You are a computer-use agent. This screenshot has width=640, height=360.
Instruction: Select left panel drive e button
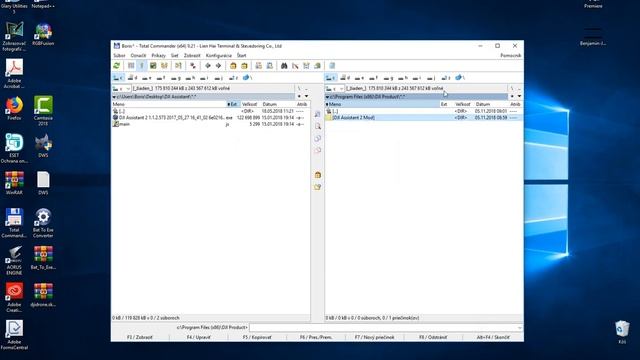pos(147,78)
